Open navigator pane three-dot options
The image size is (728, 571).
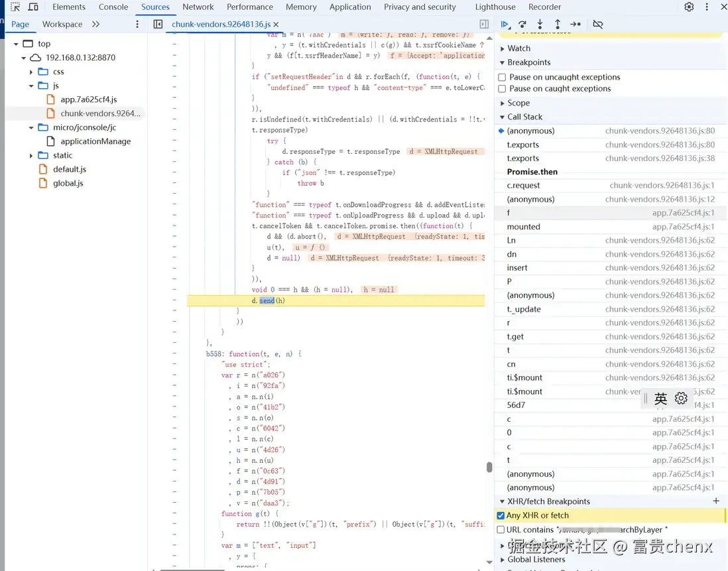click(137, 24)
